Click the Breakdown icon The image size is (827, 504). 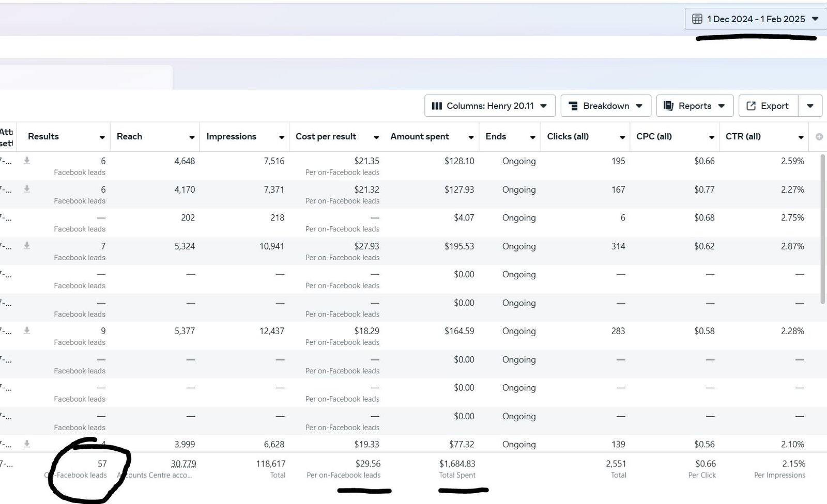tap(573, 106)
